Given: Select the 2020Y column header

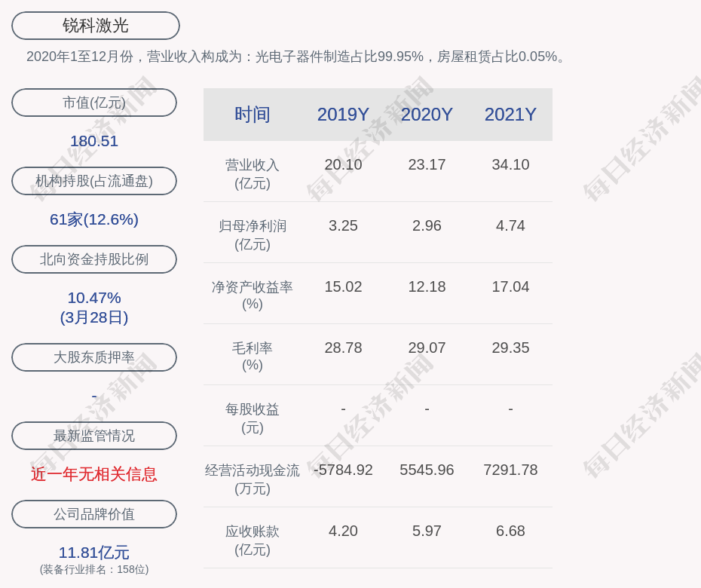Looking at the screenshot, I should pyautogui.click(x=427, y=115).
